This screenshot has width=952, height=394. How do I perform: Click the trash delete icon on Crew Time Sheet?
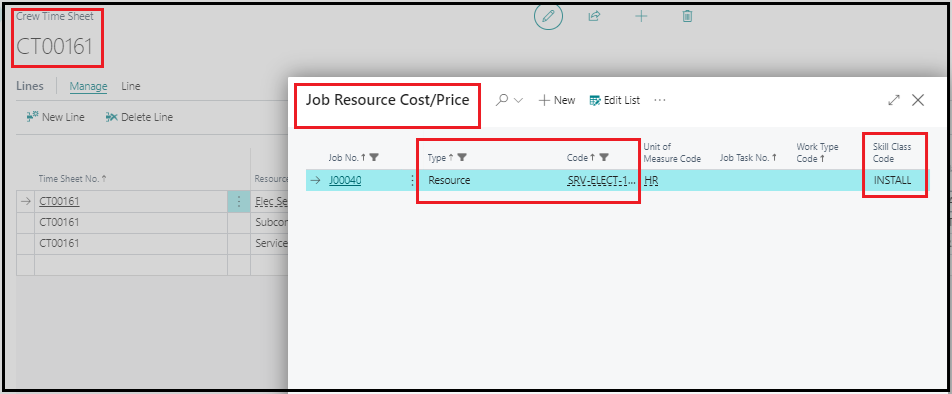(x=687, y=16)
